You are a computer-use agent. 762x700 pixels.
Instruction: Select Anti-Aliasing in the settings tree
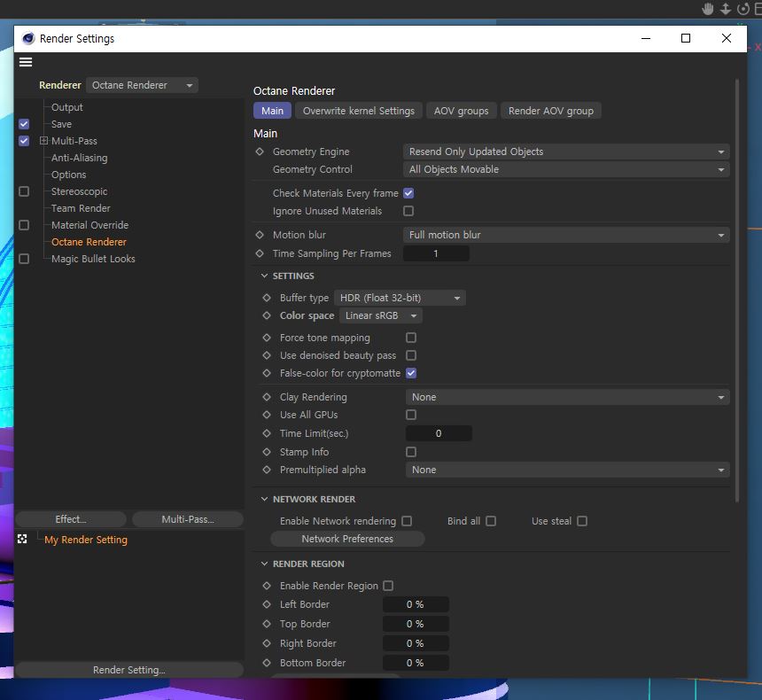[x=79, y=158]
